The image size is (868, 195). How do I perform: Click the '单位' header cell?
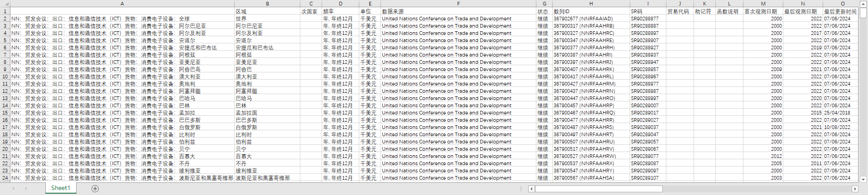370,11
